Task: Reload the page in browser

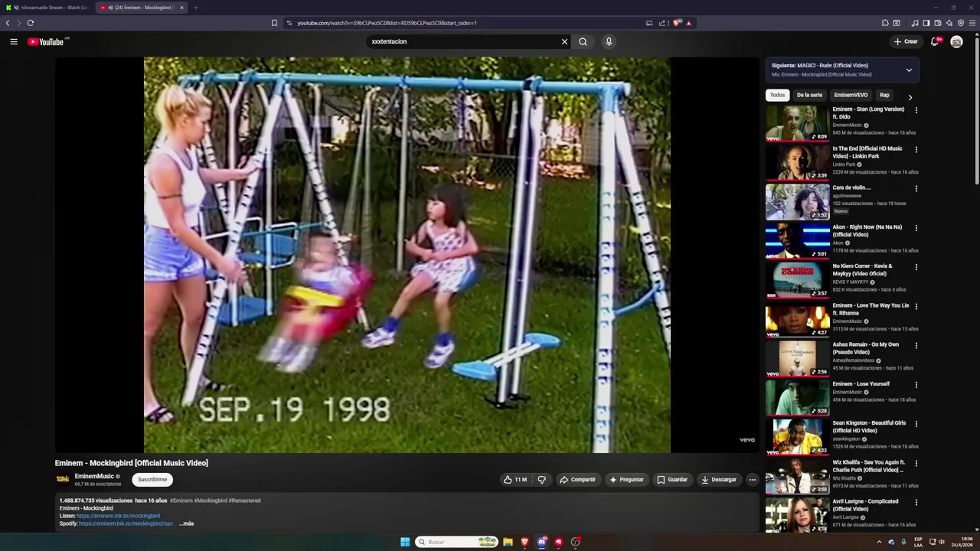Action: click(x=31, y=23)
